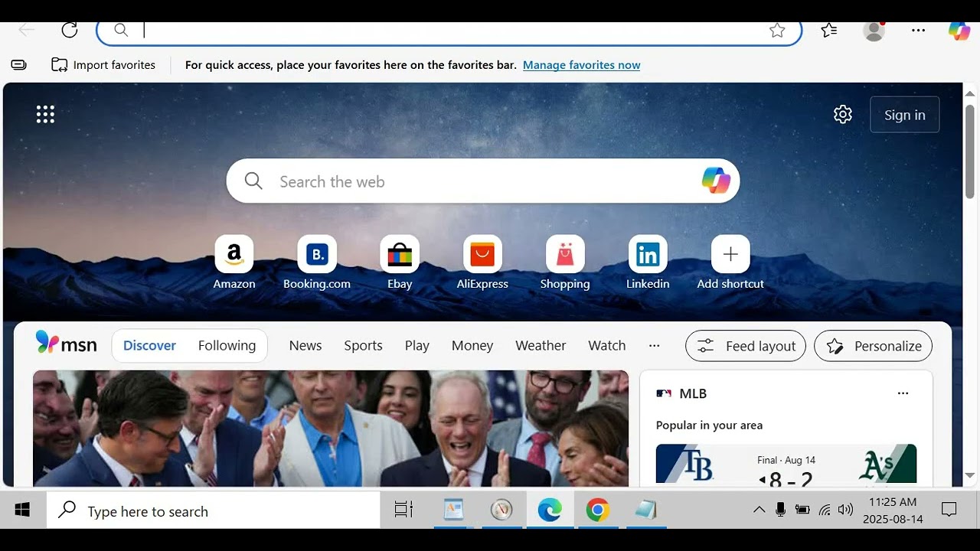Click the MLB card title
This screenshot has height=551, width=980.
(693, 393)
